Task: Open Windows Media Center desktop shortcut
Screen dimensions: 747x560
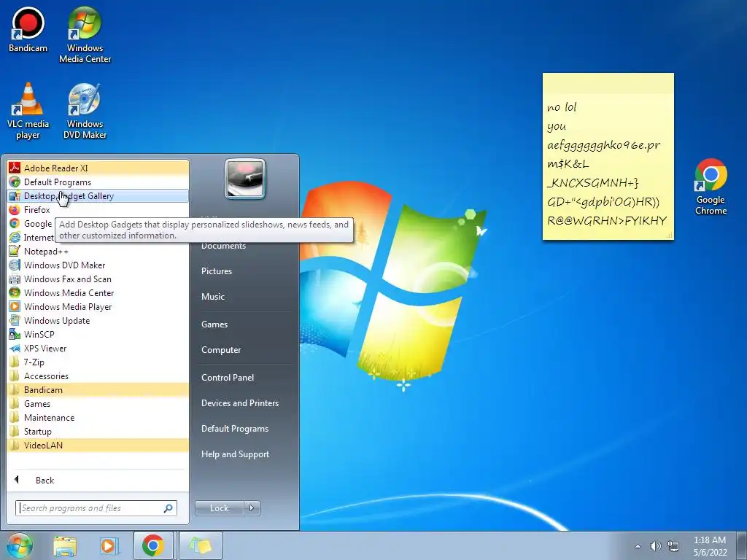Action: coord(85,35)
